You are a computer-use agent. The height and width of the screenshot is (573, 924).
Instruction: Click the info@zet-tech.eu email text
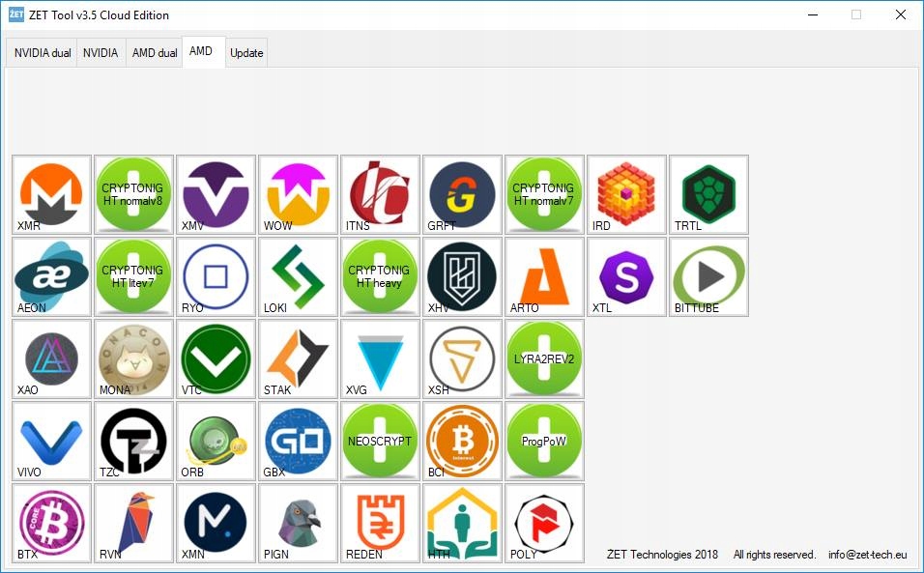[x=867, y=554]
